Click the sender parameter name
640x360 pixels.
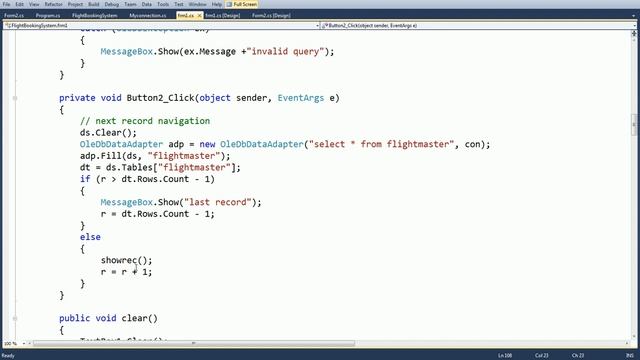click(x=251, y=98)
